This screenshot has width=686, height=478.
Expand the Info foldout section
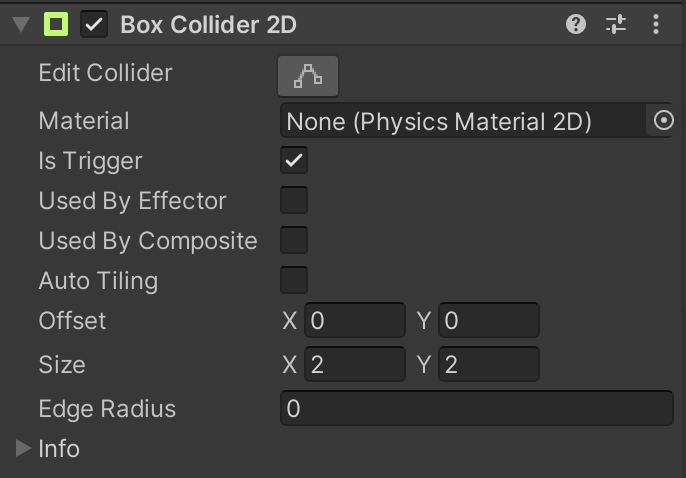23,449
